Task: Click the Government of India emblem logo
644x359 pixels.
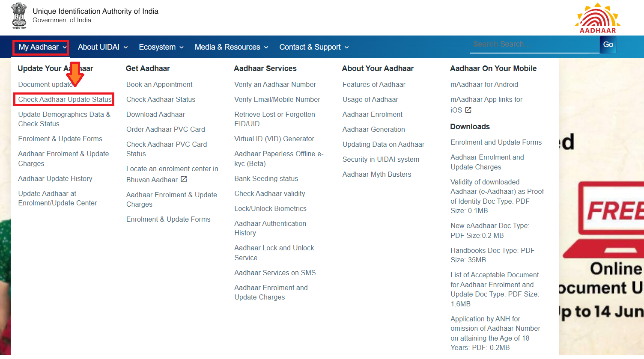Action: tap(19, 16)
